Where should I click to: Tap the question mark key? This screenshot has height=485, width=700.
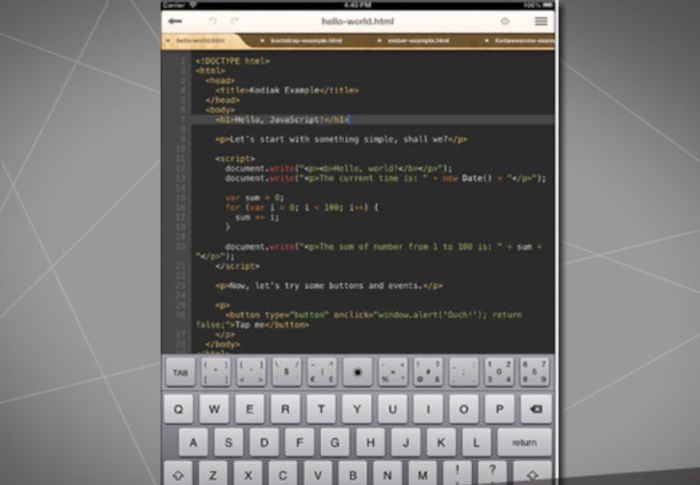click(x=492, y=473)
